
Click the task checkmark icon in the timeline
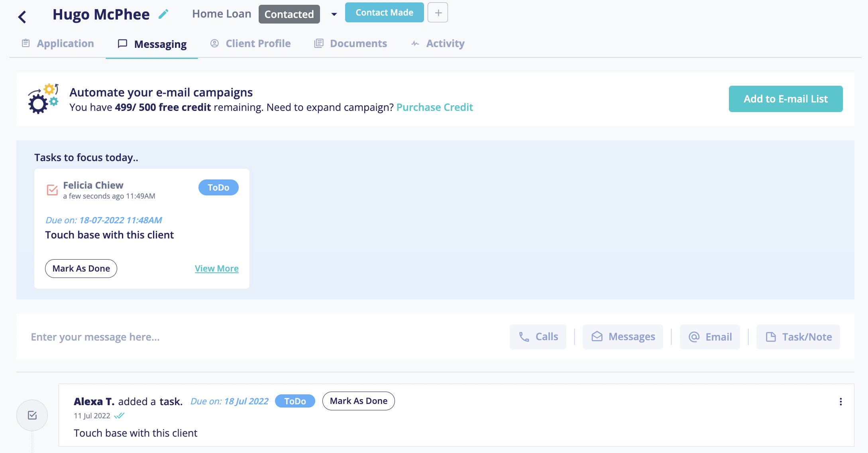pos(31,415)
